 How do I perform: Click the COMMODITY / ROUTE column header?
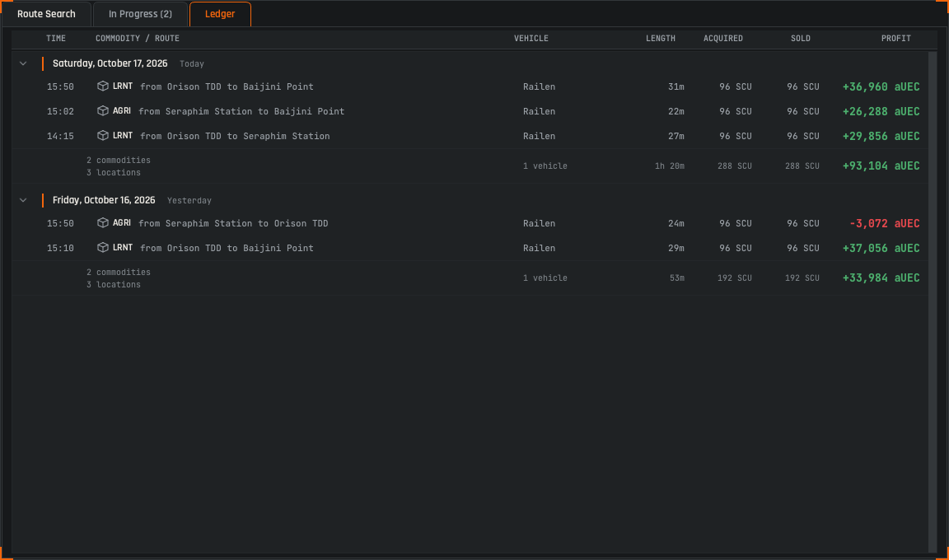pos(138,38)
